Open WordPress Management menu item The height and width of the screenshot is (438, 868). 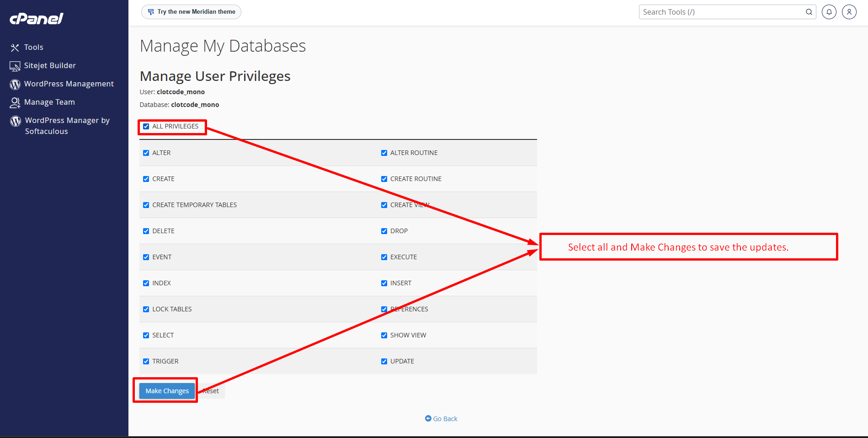click(x=69, y=84)
